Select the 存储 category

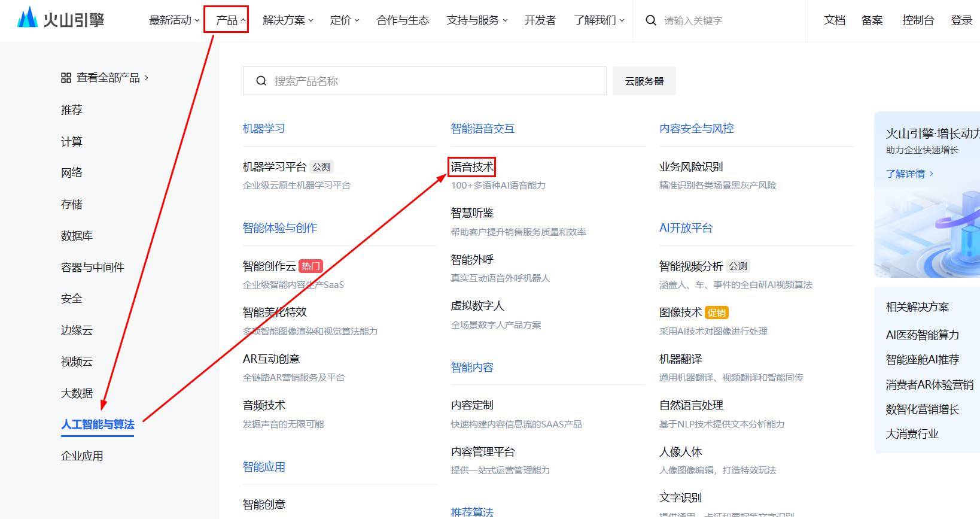point(71,204)
